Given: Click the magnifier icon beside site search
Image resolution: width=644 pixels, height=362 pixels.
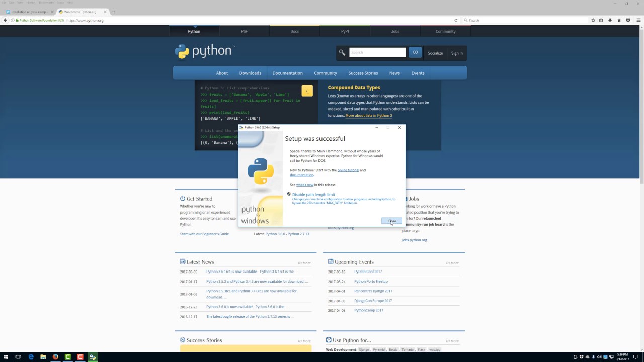Looking at the screenshot, I should point(342,52).
